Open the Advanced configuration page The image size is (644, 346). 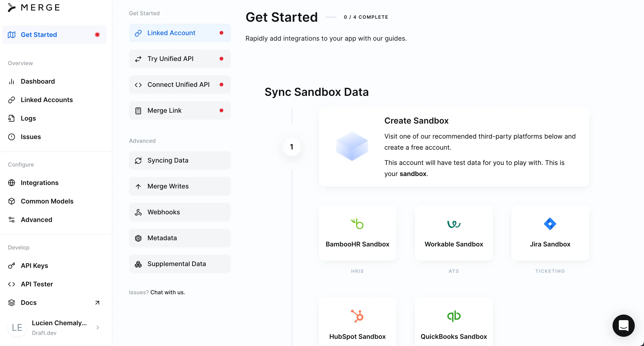[37, 220]
